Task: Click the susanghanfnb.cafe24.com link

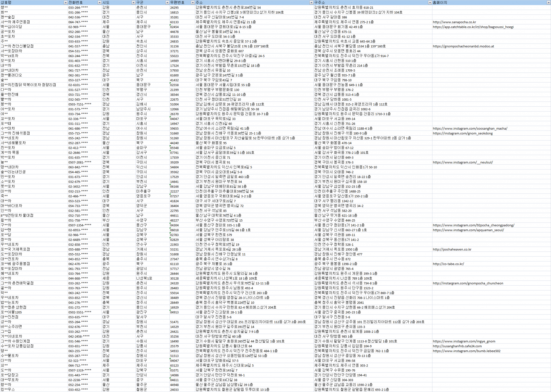Action: point(457,346)
